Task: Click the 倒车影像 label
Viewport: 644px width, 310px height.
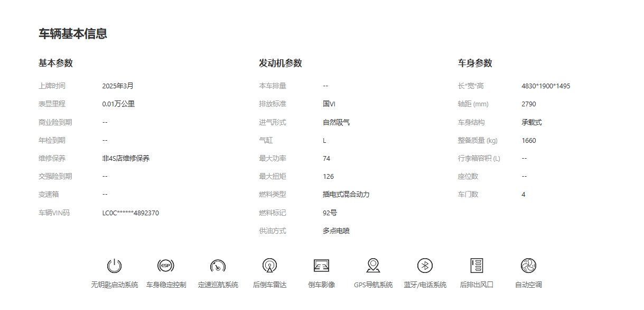Action: [x=321, y=285]
